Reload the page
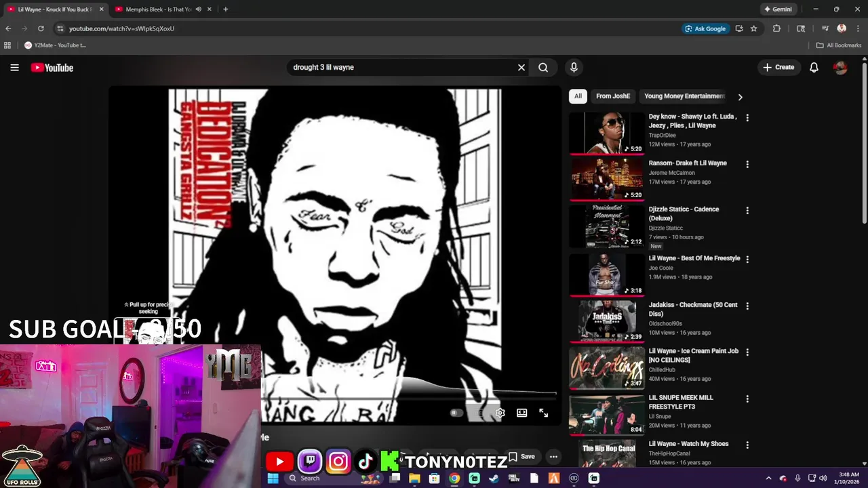The width and height of the screenshot is (868, 488). (41, 28)
